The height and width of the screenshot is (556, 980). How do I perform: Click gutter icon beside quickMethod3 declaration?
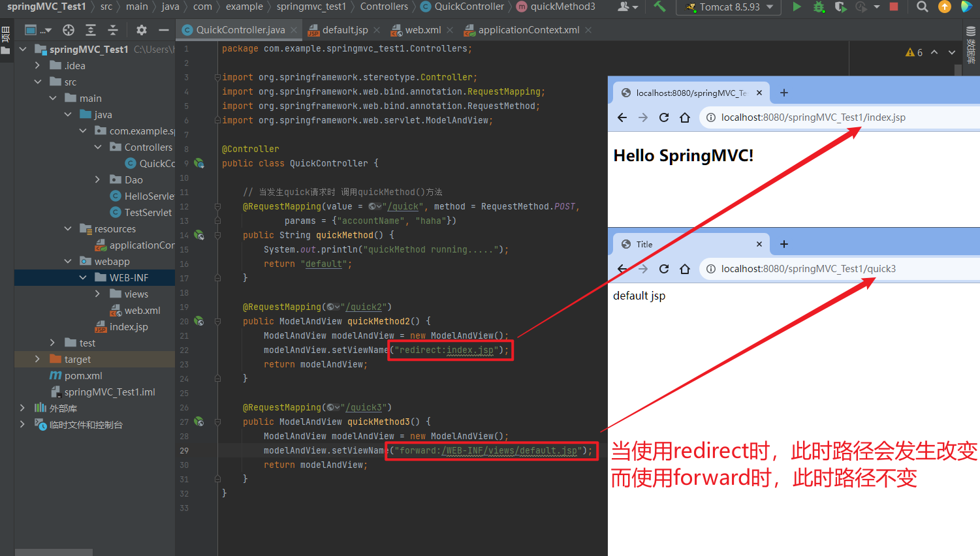(x=199, y=422)
